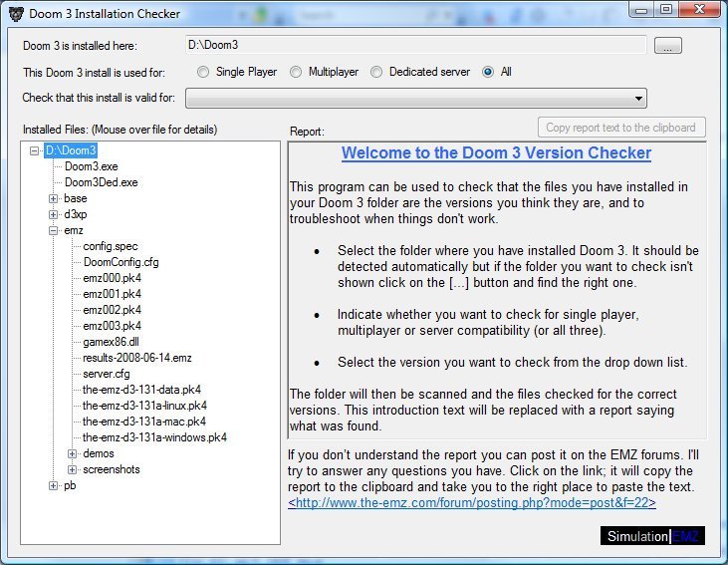
Task: Expand the d3xp folder node
Action: pyautogui.click(x=54, y=214)
